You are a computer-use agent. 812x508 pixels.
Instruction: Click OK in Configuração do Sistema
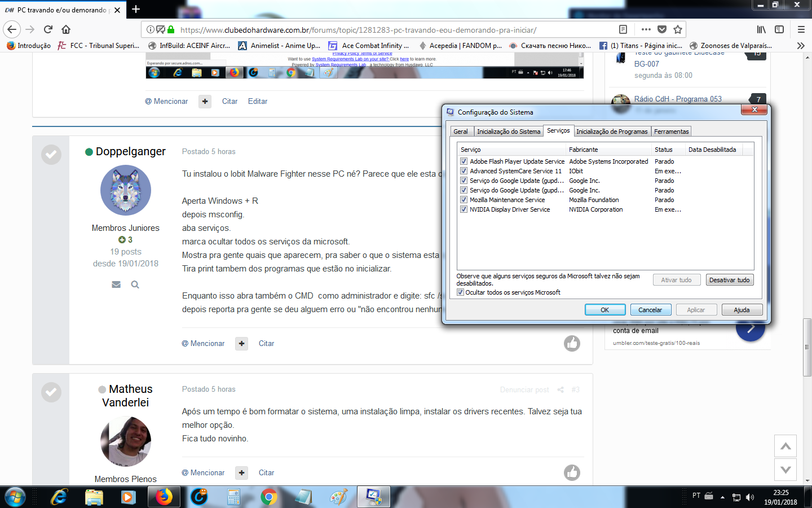[x=604, y=310]
